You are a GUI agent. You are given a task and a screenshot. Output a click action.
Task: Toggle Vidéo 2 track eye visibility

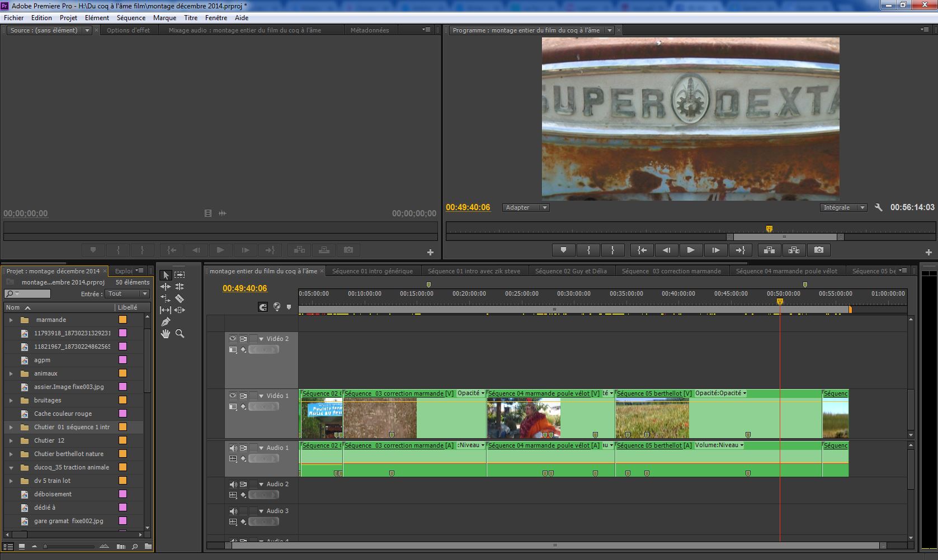(x=233, y=339)
